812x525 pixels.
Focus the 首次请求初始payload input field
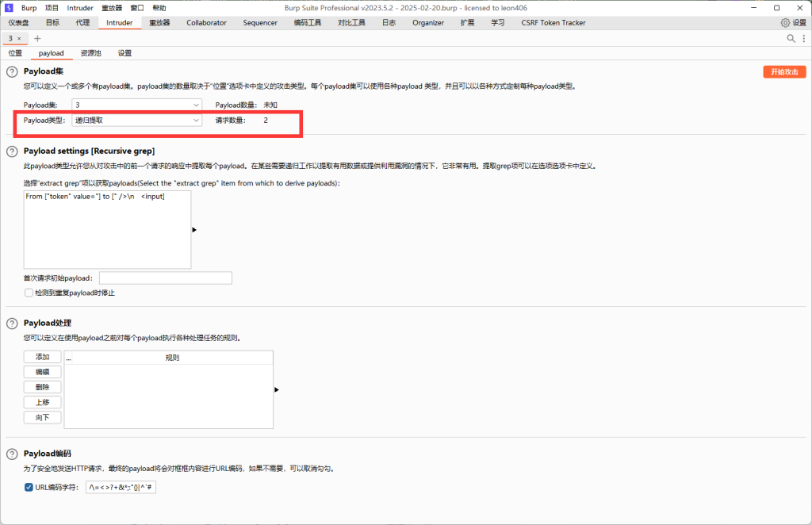[x=166, y=278]
